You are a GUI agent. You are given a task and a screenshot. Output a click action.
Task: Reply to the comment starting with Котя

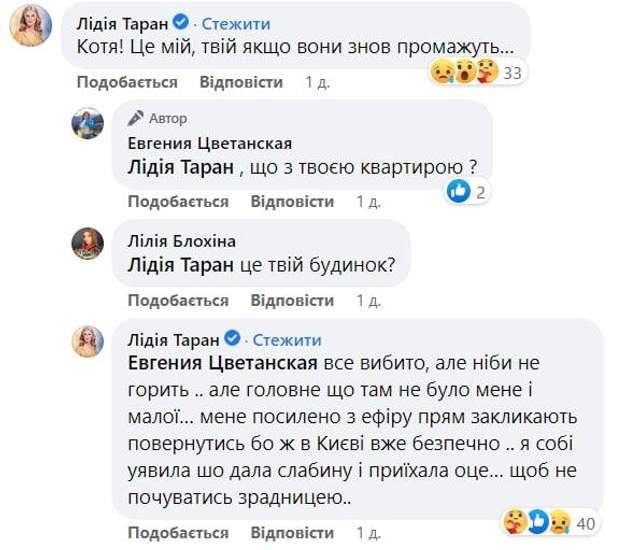pos(241,82)
